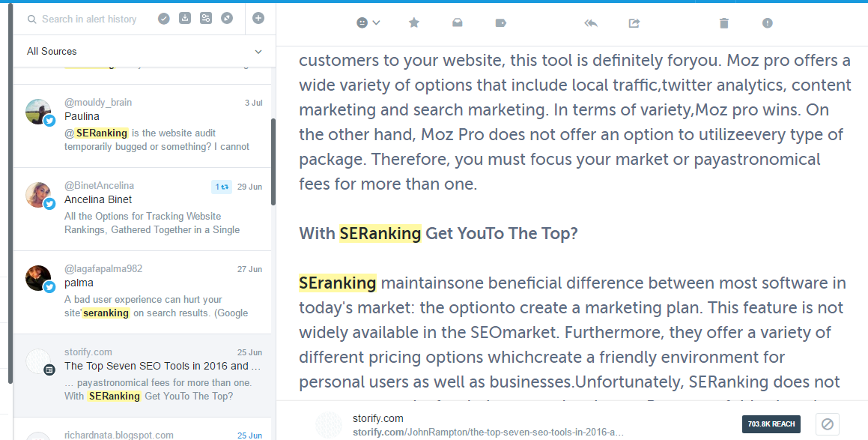Click the archive inbox icon
Screen dimensions: 868x440
coord(458,23)
